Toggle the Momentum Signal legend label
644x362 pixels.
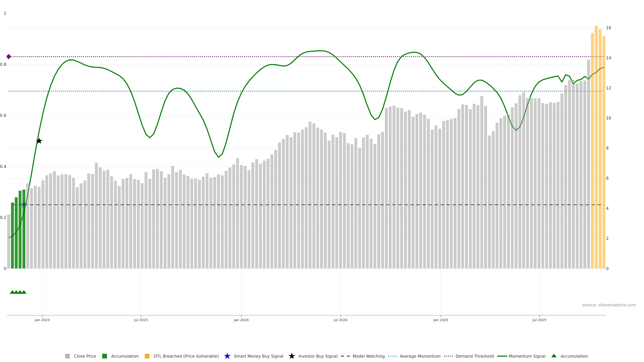pyautogui.click(x=527, y=356)
